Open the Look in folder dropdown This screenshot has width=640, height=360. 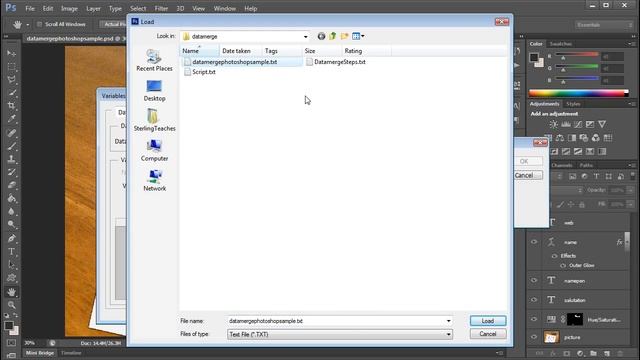[305, 37]
